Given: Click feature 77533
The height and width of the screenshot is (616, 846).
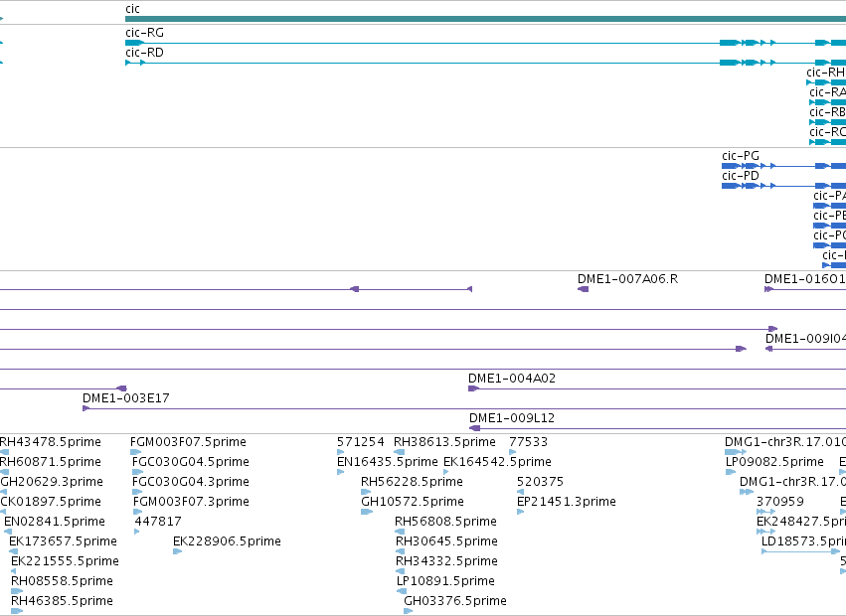Looking at the screenshot, I should click(x=528, y=442).
